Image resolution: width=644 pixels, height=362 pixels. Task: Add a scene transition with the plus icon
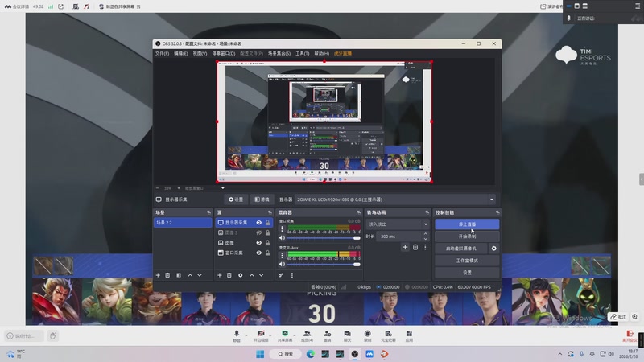[x=405, y=247]
